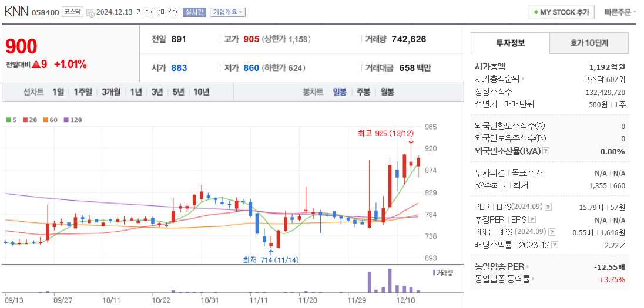Select the 3개월 line chart period
The height and width of the screenshot is (308, 644).
(111, 92)
